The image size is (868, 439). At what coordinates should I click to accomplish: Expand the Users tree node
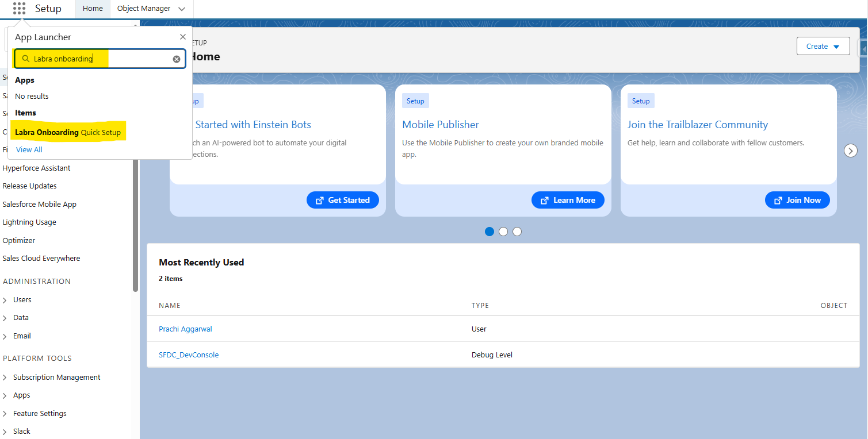click(x=5, y=300)
